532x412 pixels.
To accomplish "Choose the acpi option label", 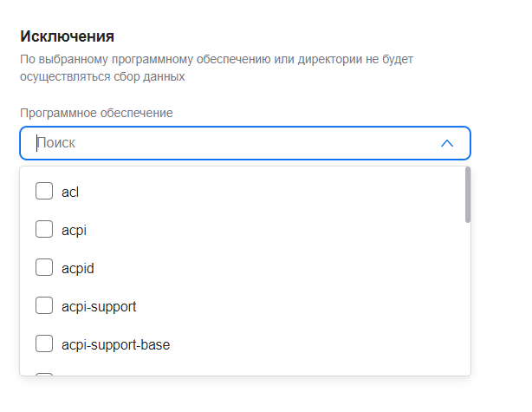I will (x=75, y=230).
